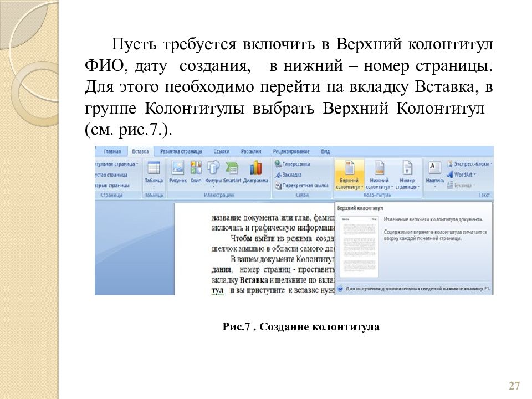Go to the Рассылки tab

pos(251,151)
